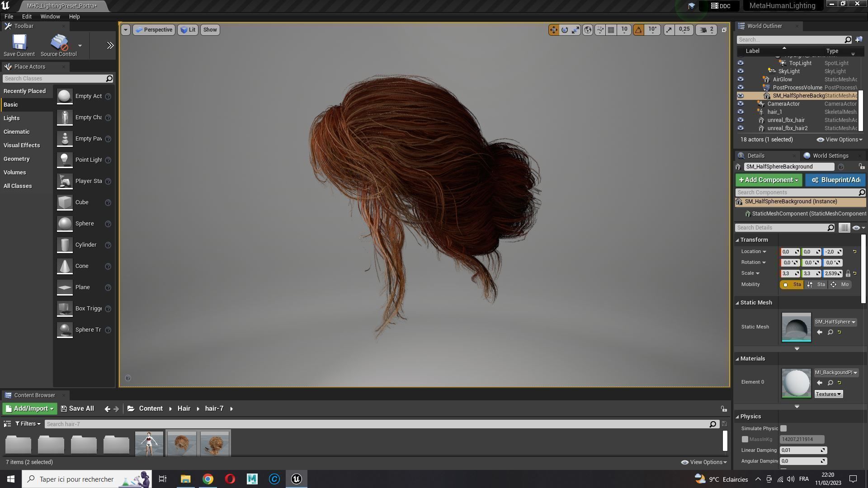Click the browse magnifier for material Element 0
This screenshot has height=488, width=868.
(x=830, y=383)
